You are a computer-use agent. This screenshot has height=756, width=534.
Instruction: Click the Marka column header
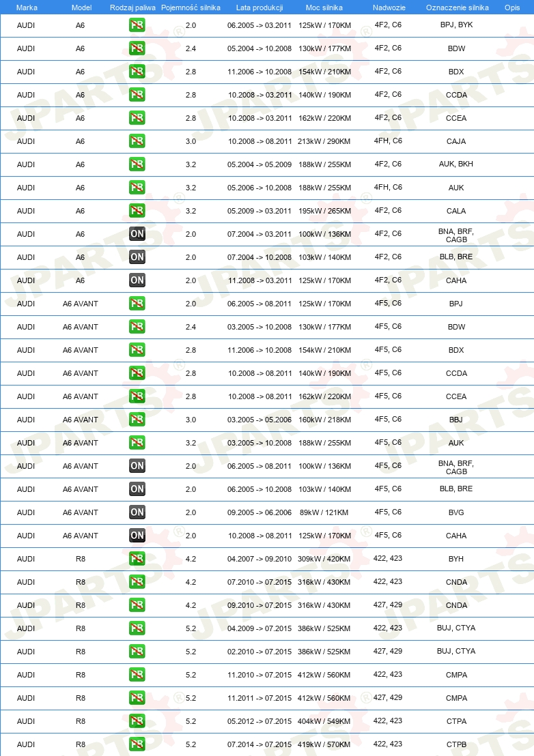(27, 8)
